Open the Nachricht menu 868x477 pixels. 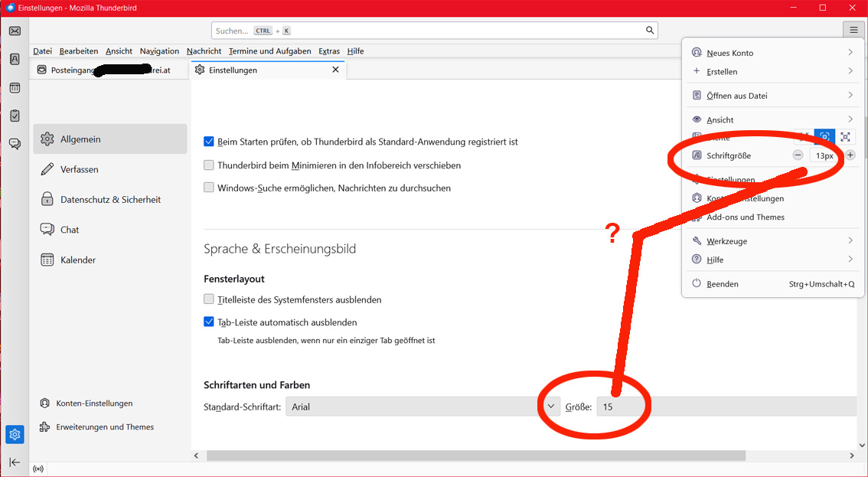[x=204, y=51]
